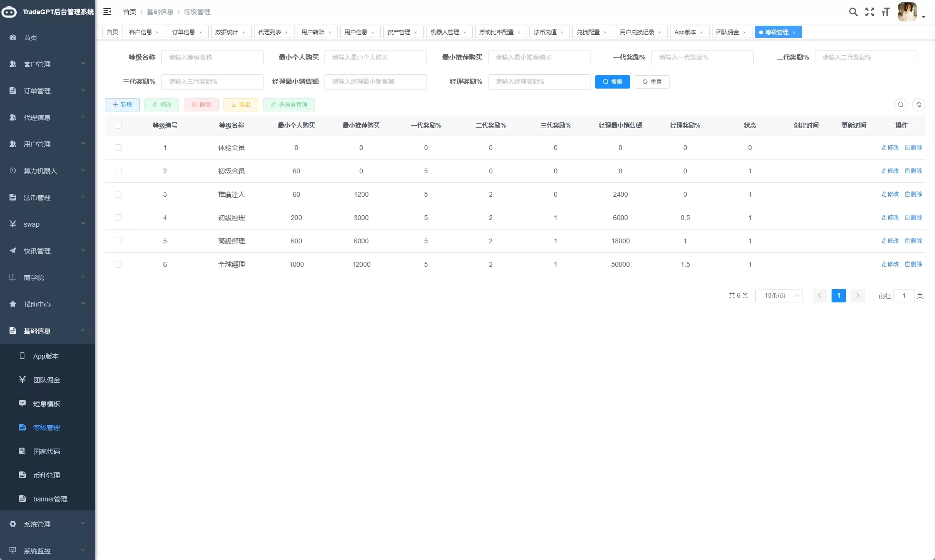Check the box for 初级会员 row
Screen dimensions: 935x560
click(118, 171)
